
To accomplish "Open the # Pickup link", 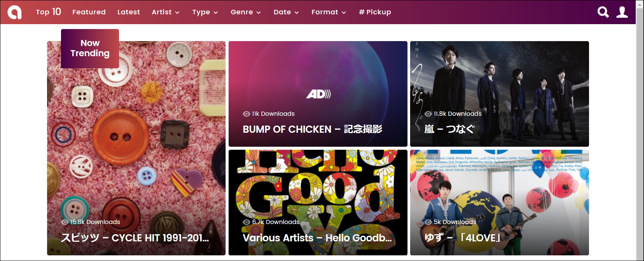I will click(x=375, y=12).
